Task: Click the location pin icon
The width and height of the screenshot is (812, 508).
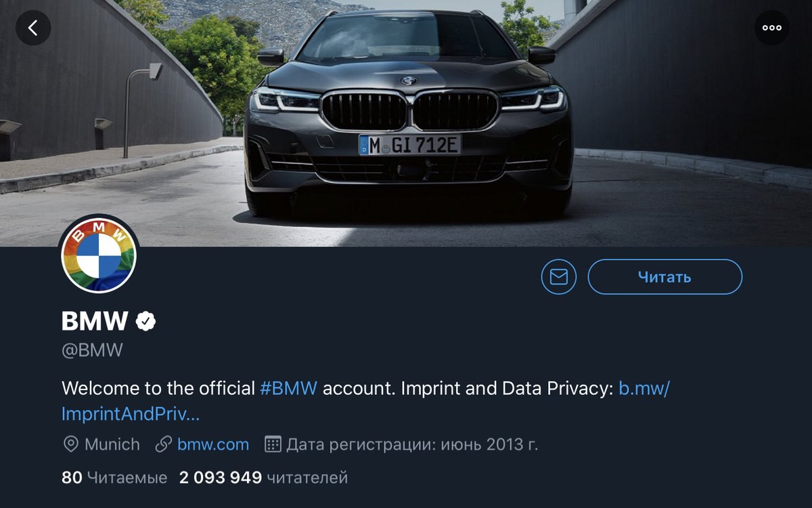Action: pos(70,444)
